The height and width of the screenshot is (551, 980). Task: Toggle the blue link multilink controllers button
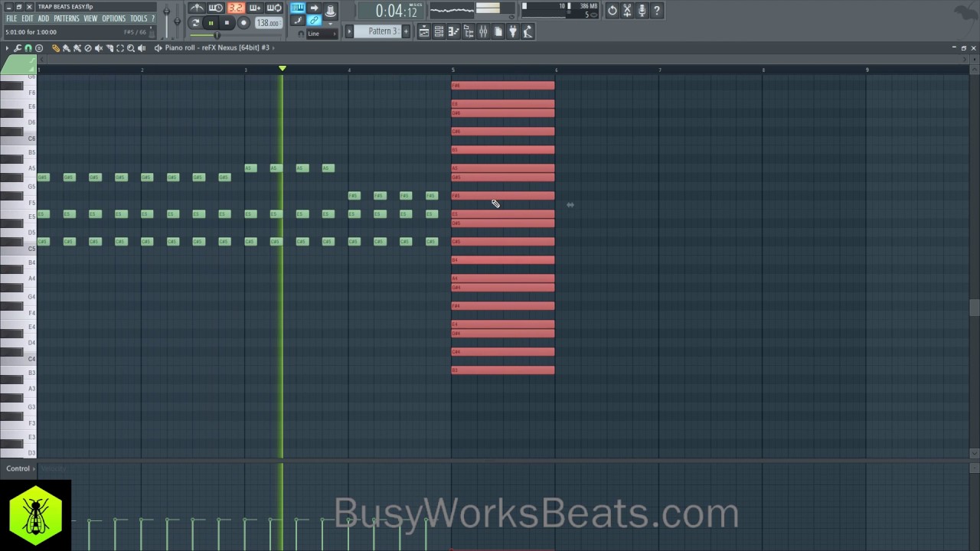tap(314, 21)
